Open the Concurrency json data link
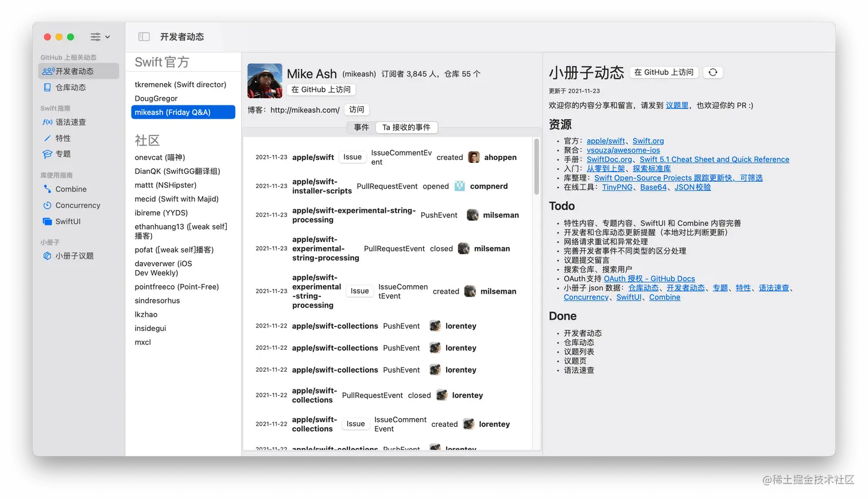The height and width of the screenshot is (499, 868). tap(586, 297)
